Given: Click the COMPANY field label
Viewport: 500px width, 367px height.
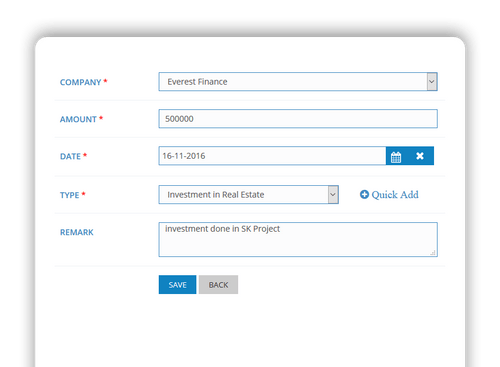Looking at the screenshot, I should [x=80, y=82].
